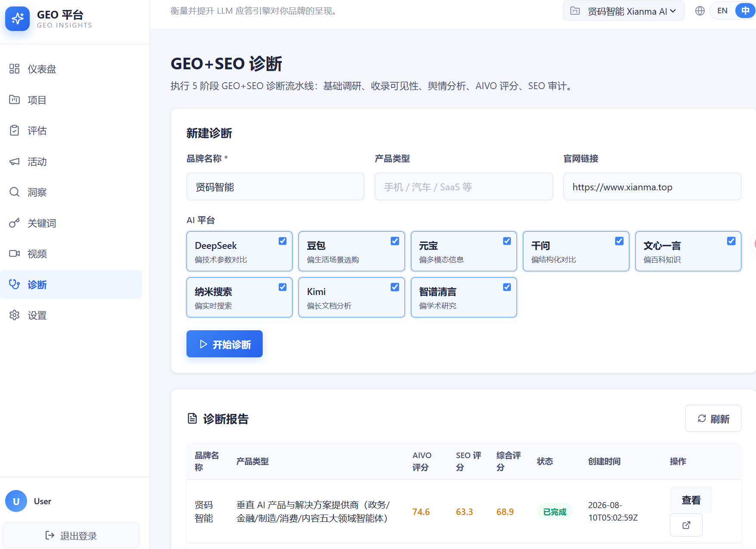The image size is (756, 549).
Task: Click the 已完成 status badge
Action: tap(554, 512)
